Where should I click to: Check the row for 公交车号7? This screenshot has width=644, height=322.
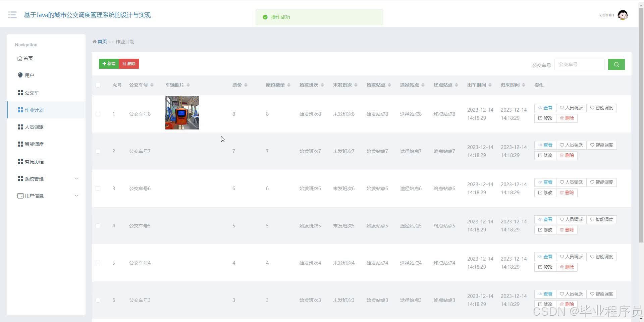[98, 151]
